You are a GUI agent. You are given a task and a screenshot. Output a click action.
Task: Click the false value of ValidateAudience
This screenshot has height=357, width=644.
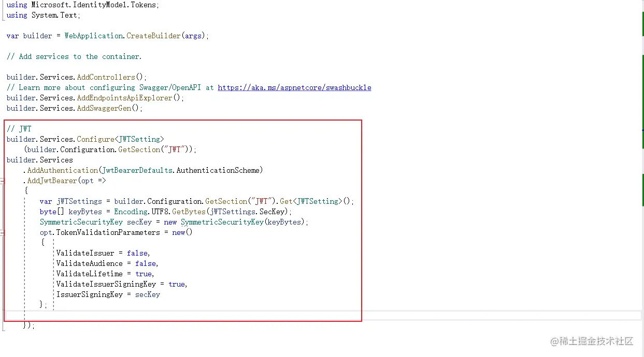pos(145,263)
